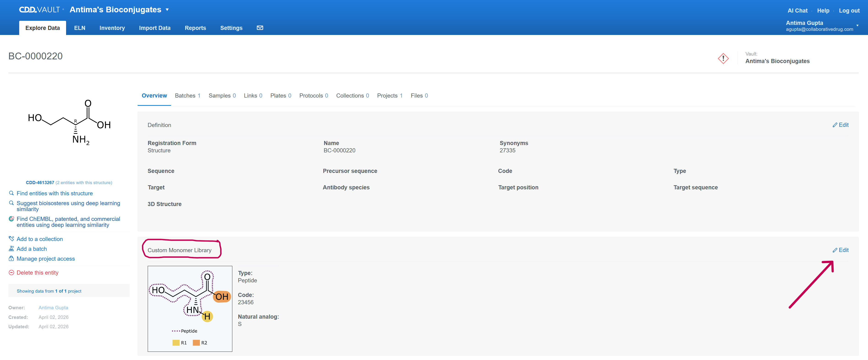The image size is (868, 360).
Task: Open AI Chat link
Action: tap(797, 11)
